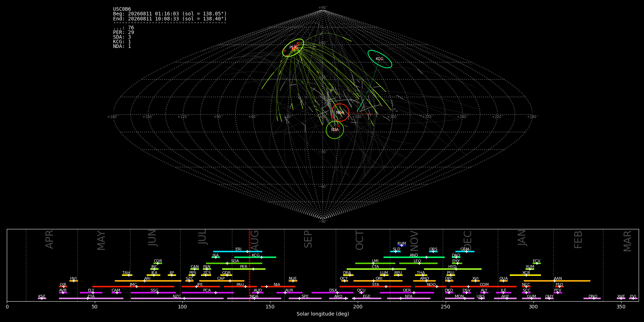Click the STA red shower bar
This screenshot has width=644, height=322.
[375, 287]
